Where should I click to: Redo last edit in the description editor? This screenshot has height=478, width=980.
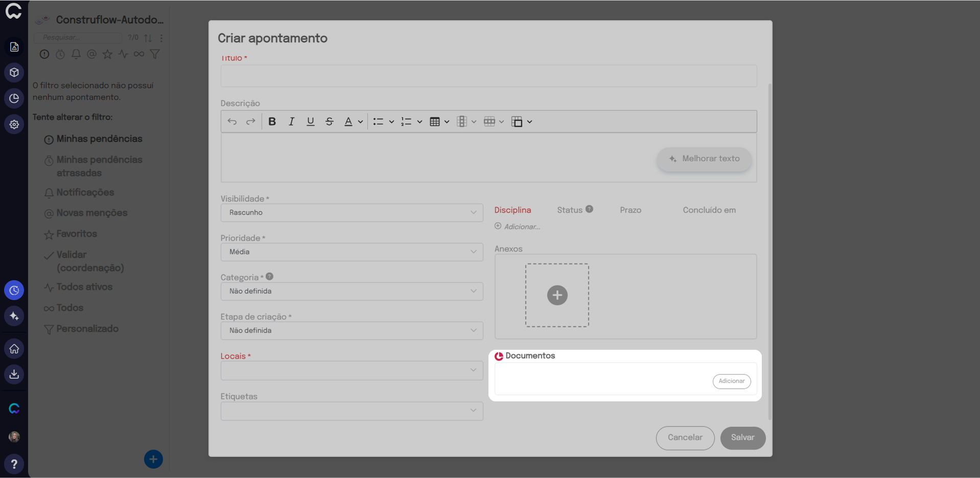click(x=251, y=122)
